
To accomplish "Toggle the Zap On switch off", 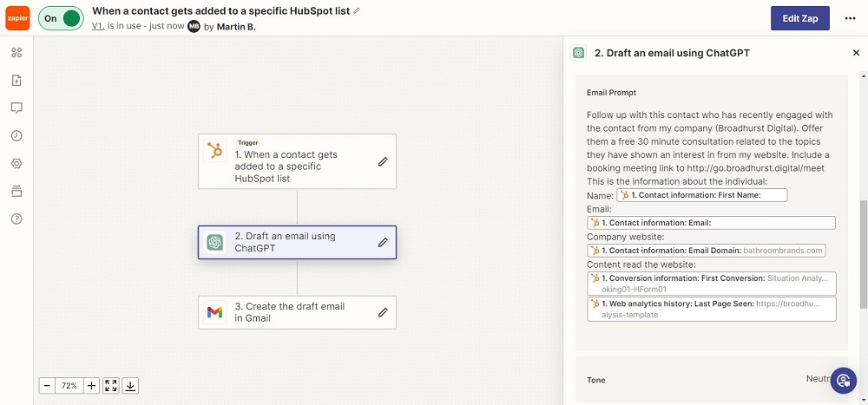I will point(61,18).
